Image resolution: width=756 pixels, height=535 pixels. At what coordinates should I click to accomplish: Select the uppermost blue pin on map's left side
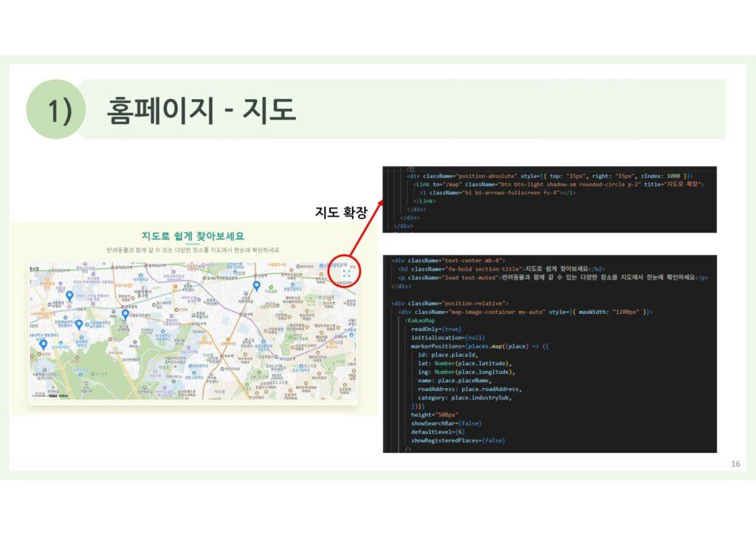click(x=69, y=296)
